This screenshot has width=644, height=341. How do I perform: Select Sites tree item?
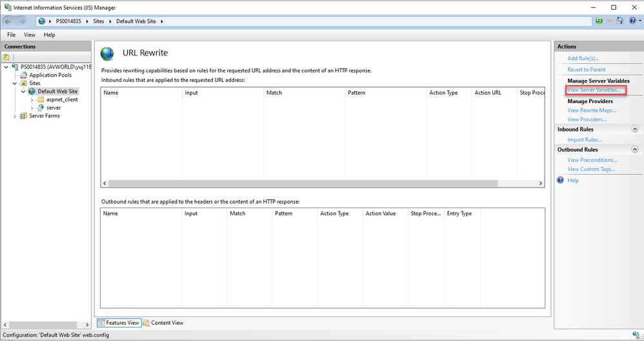pos(34,83)
